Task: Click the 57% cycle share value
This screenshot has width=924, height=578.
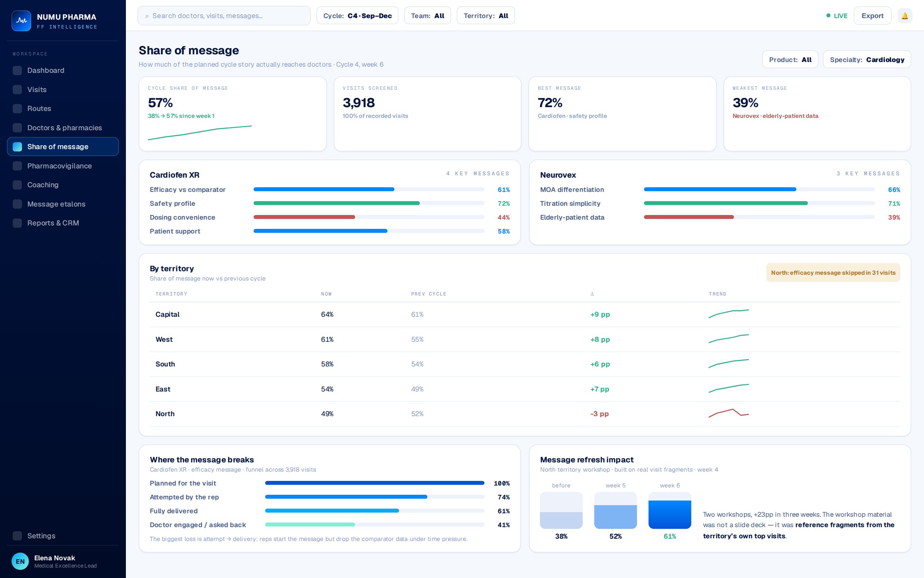Action: pyautogui.click(x=160, y=103)
